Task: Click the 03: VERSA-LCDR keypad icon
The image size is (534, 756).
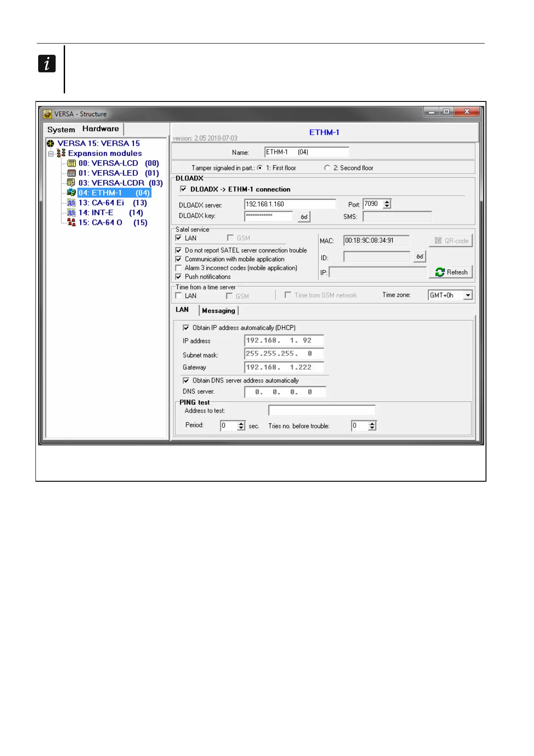Action: click(71, 183)
